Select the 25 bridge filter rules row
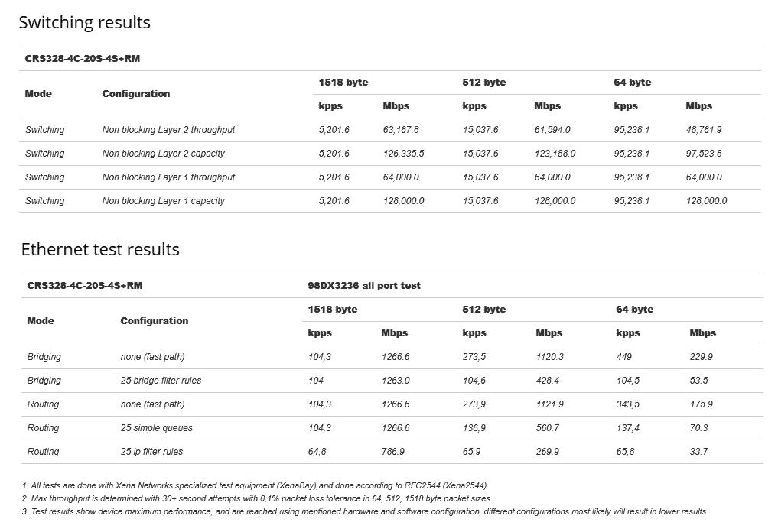Viewport: 778px width, 532px height. tap(392, 381)
